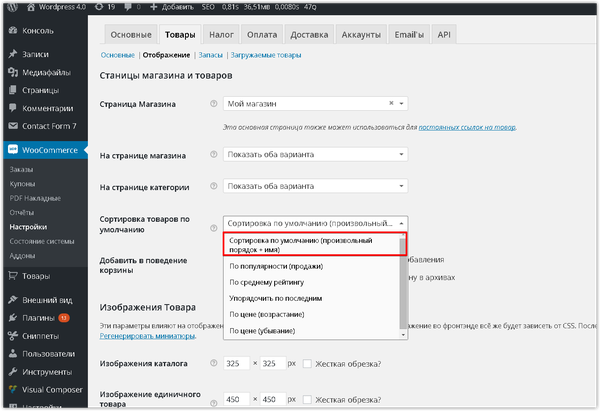
Task: Open Заказы in WooCommerce submenu
Action: (21, 169)
